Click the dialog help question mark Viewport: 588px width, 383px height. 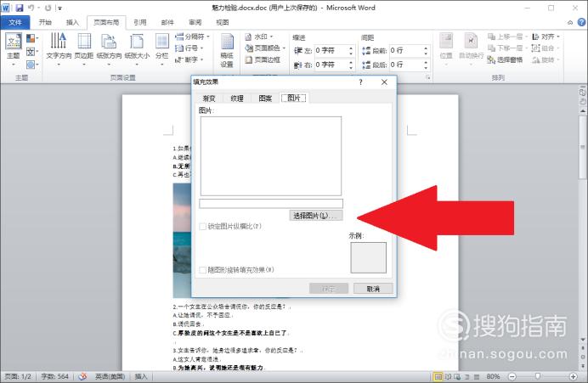pyautogui.click(x=361, y=82)
